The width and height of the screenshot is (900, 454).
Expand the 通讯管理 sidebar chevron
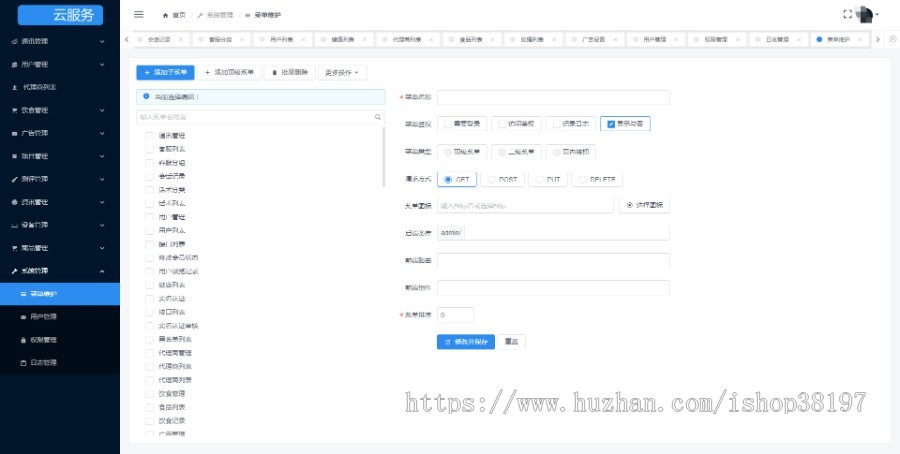pos(102,41)
